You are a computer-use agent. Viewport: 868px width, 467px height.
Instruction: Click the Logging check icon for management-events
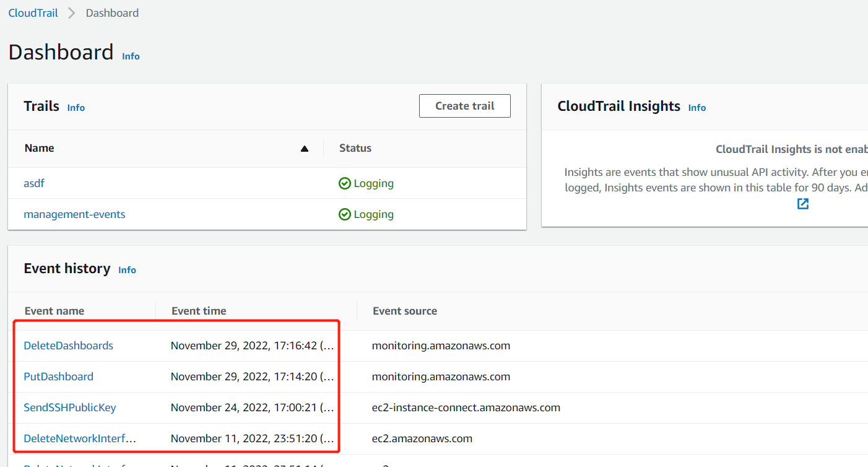[345, 214]
